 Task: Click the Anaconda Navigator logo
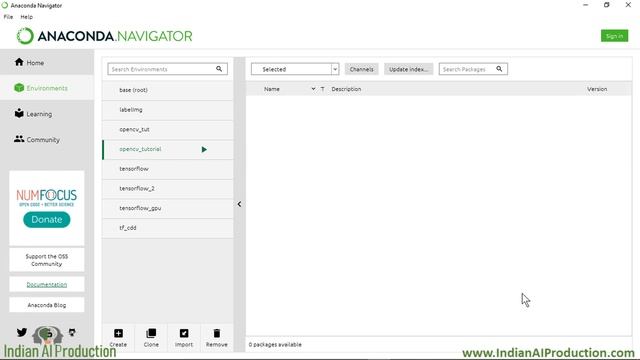[x=104, y=36]
